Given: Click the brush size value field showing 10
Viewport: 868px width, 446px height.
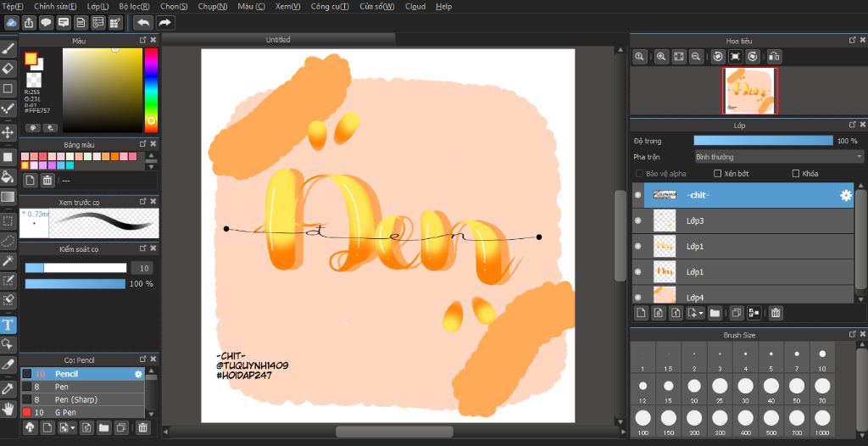Looking at the screenshot, I should (x=142, y=268).
